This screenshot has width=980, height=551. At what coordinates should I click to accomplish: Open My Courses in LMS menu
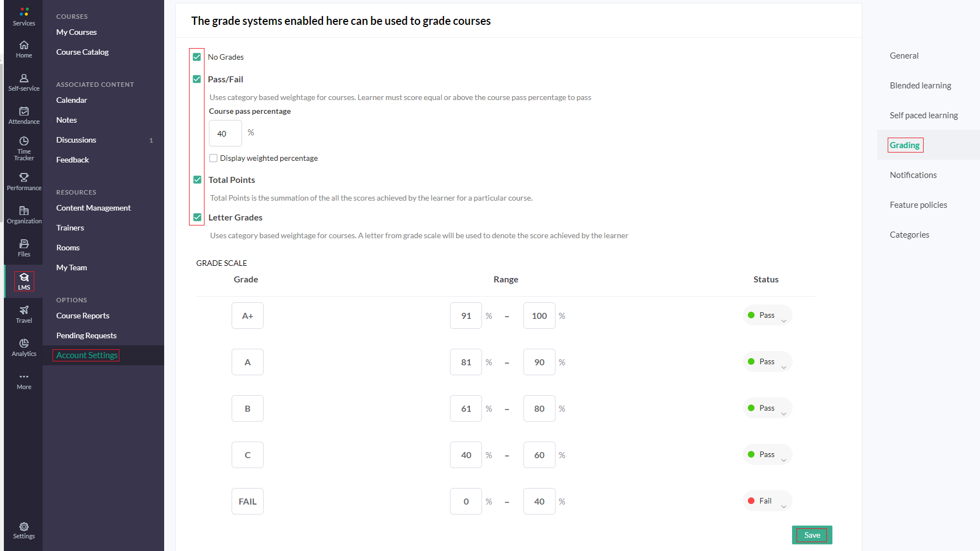(x=76, y=32)
